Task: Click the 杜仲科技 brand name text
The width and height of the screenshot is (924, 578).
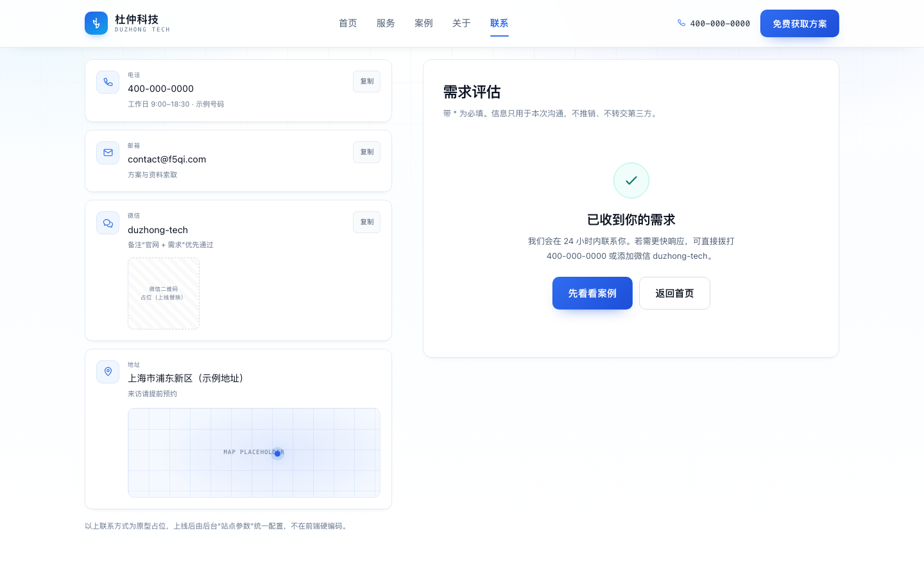Action: (137, 19)
